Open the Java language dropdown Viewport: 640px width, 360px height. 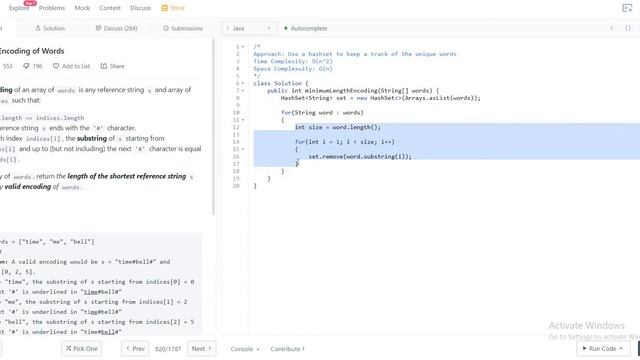coord(249,28)
